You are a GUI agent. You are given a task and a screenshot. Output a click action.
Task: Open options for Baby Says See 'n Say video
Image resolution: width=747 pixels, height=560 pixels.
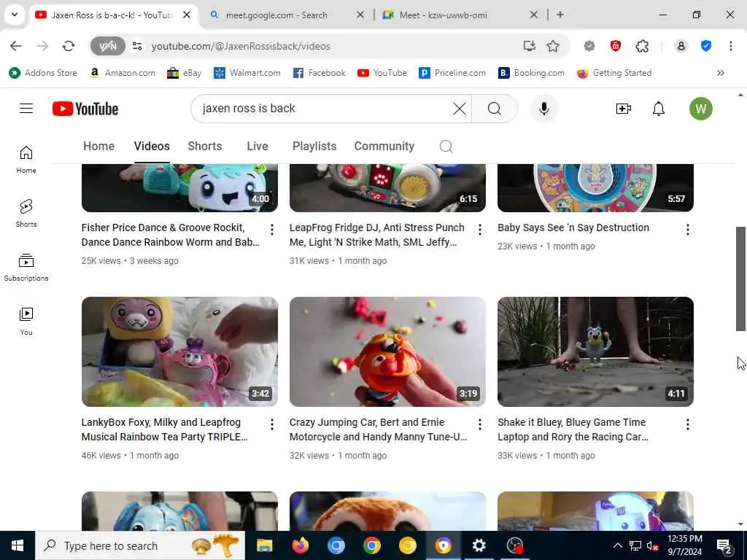pos(687,230)
